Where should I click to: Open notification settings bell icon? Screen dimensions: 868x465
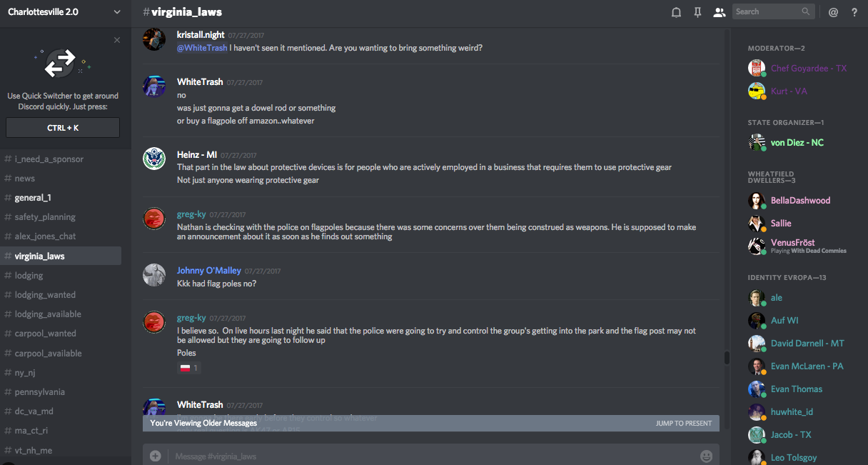pos(676,12)
